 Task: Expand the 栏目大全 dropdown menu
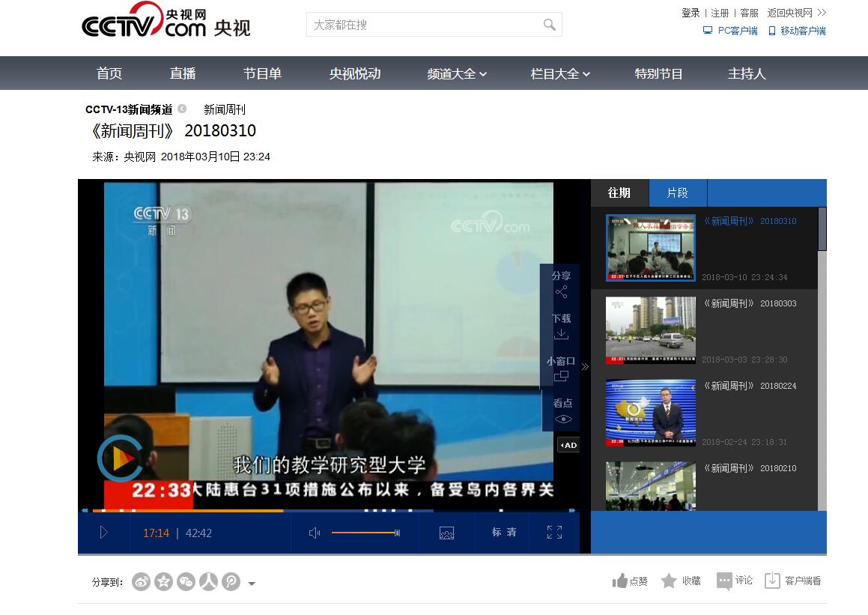click(560, 73)
